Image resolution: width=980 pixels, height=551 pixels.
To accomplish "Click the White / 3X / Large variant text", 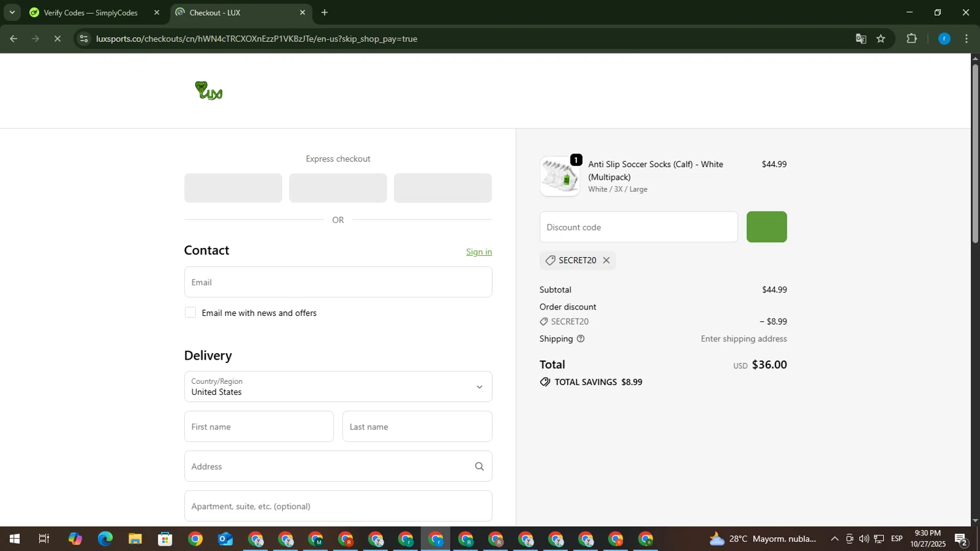I will pyautogui.click(x=617, y=189).
